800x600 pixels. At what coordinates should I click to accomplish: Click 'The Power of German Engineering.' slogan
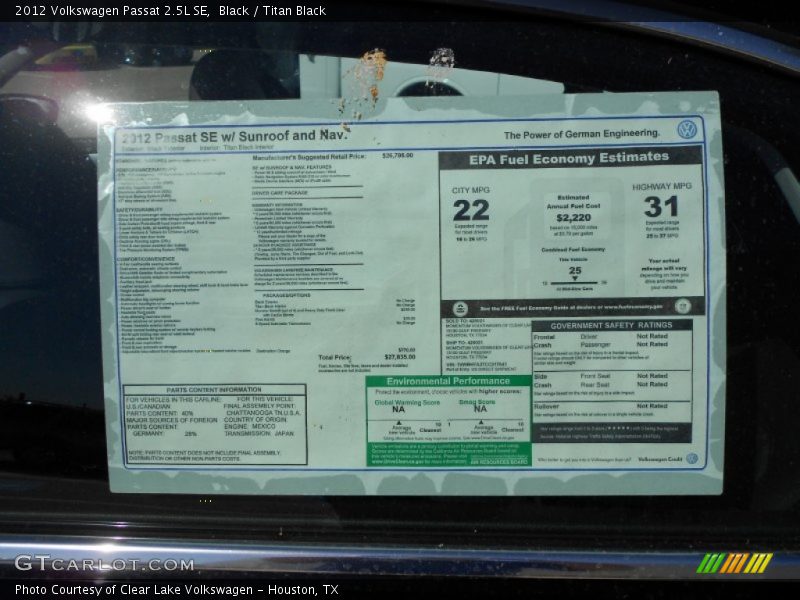[x=582, y=134]
